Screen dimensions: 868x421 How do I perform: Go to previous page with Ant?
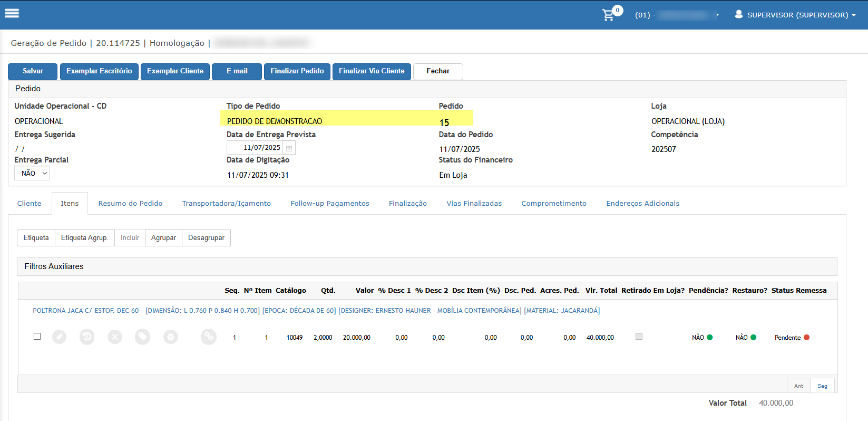(798, 386)
